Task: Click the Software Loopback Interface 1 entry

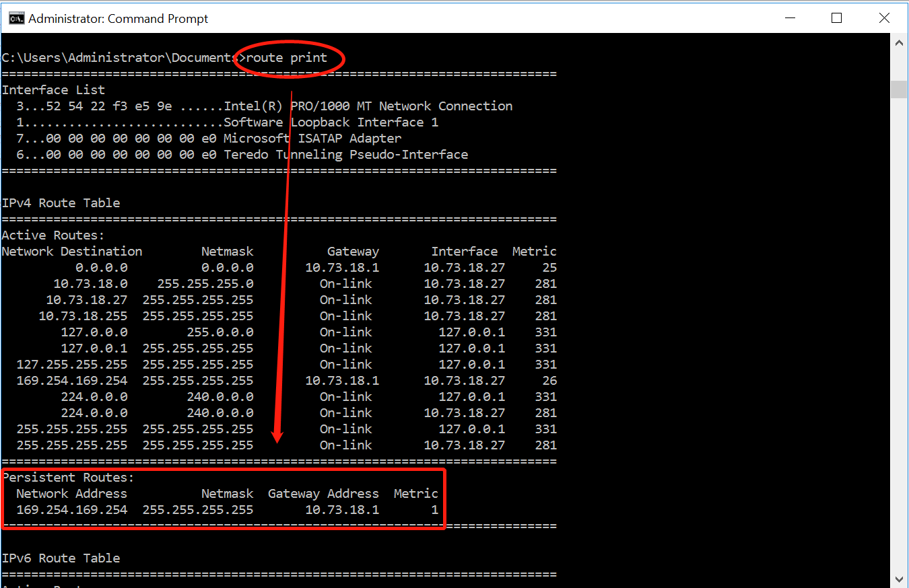Action: click(331, 122)
